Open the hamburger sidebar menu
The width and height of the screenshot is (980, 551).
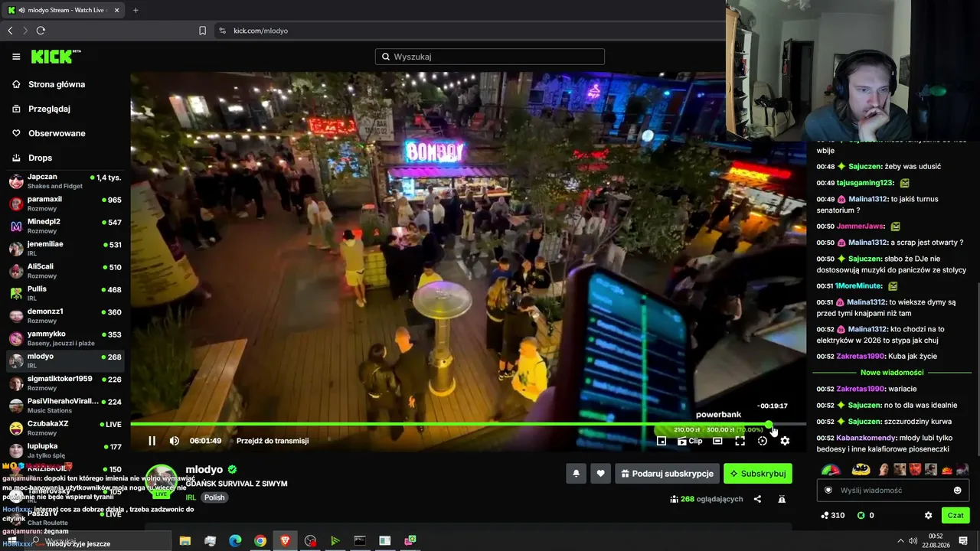point(16,57)
